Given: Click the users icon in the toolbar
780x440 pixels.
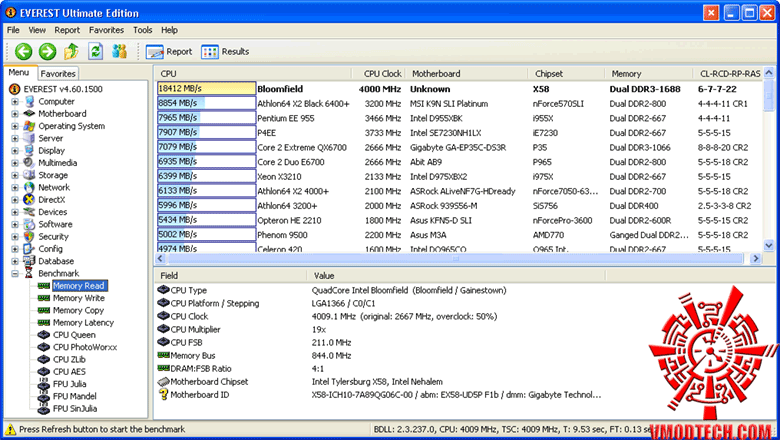Looking at the screenshot, I should tap(120, 51).
